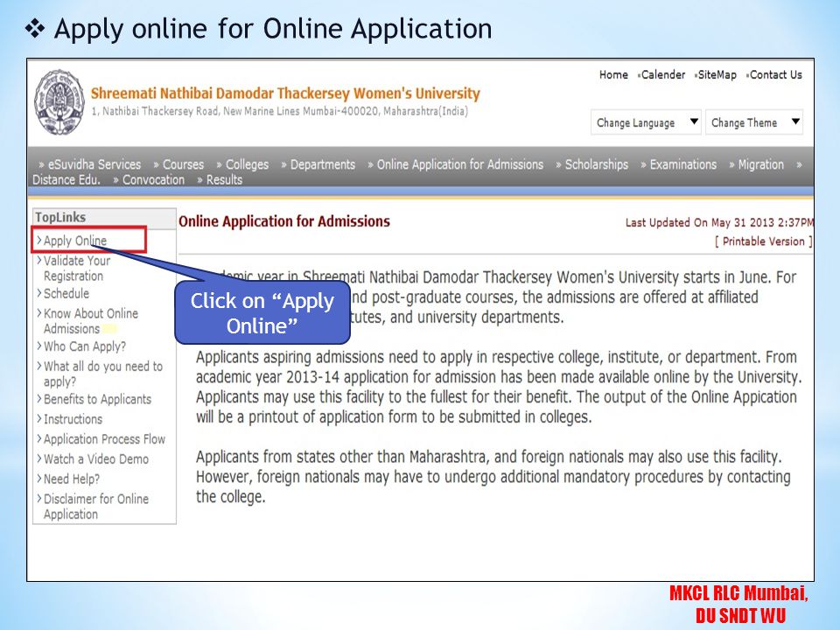
Task: Open Know About Online Admissions link
Action: 90,321
